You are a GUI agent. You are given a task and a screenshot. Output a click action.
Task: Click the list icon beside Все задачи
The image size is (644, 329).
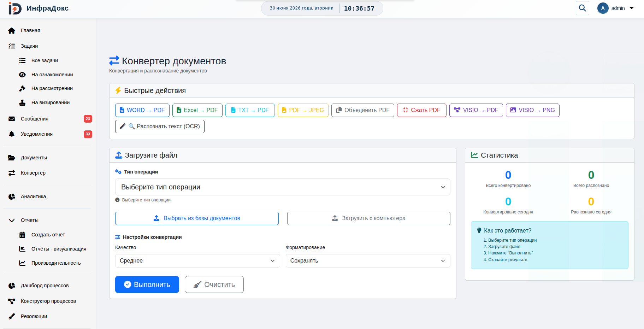point(22,60)
